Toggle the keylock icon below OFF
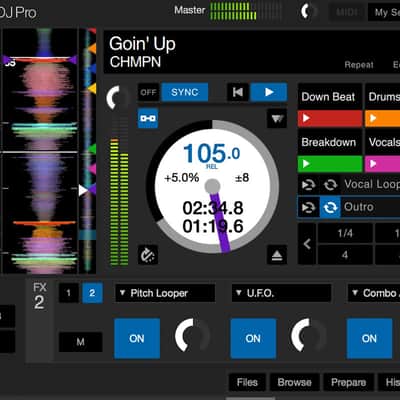This screenshot has height=400, width=400. pos(148,118)
